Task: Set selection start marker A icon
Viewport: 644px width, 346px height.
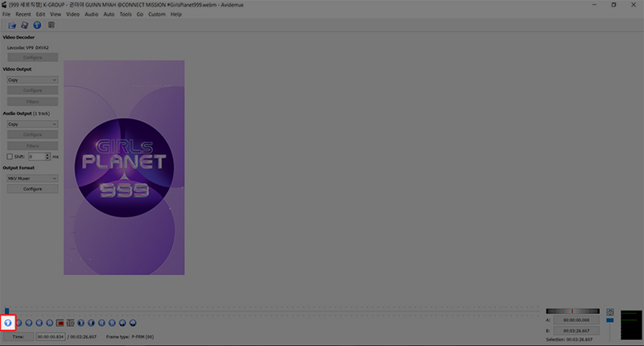Action: (60, 323)
